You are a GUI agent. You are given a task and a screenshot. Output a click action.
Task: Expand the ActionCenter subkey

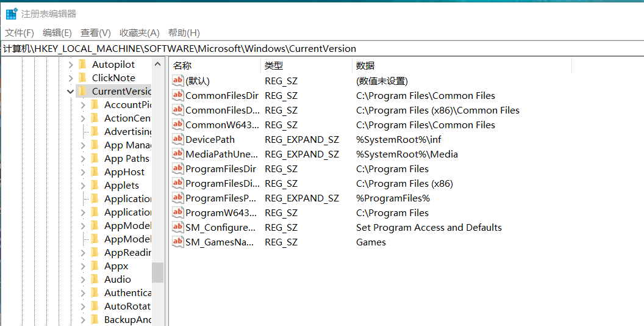pos(83,118)
